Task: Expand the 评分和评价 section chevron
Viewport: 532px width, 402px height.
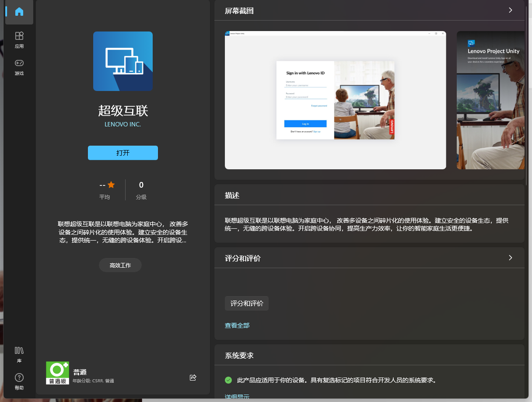Action: point(510,258)
